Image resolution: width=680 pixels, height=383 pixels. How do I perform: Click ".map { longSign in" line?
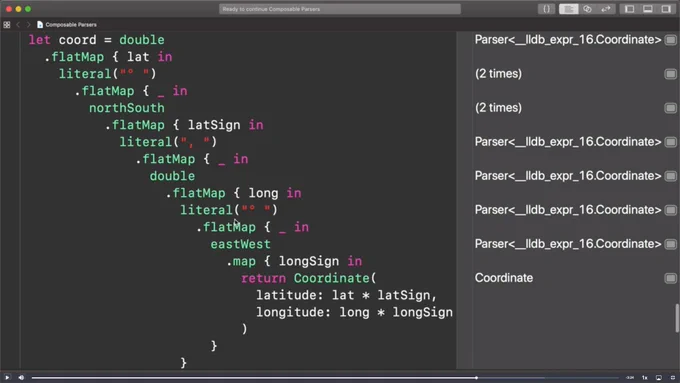point(294,262)
